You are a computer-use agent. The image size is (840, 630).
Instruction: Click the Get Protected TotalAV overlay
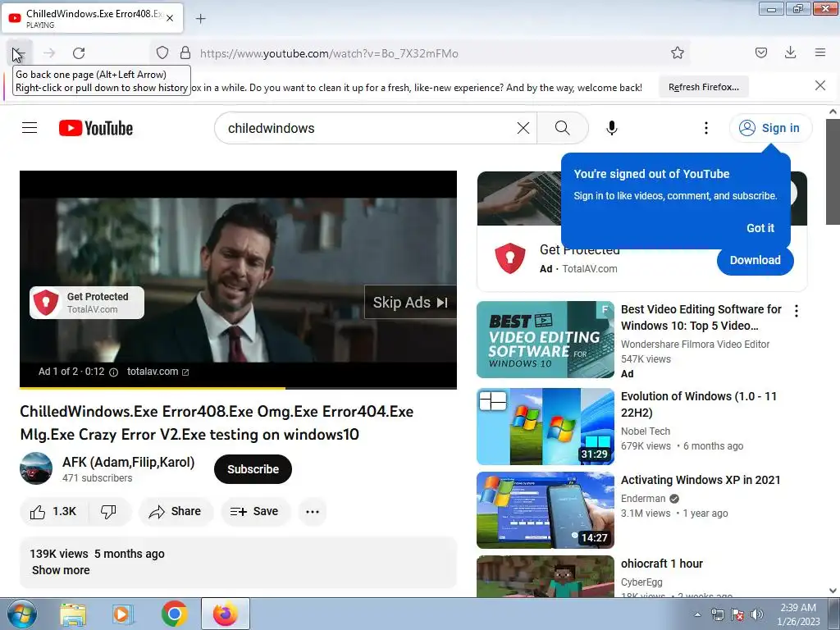87,303
